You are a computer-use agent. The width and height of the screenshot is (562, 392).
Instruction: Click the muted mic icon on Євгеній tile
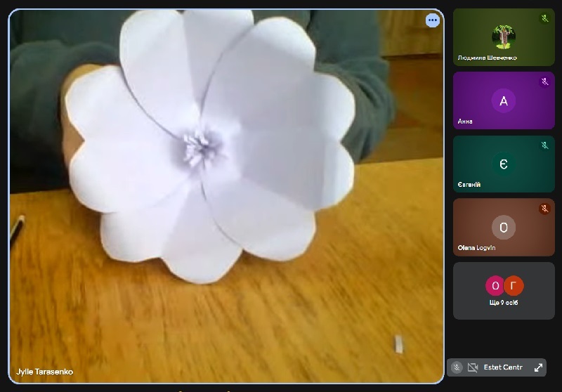point(544,145)
